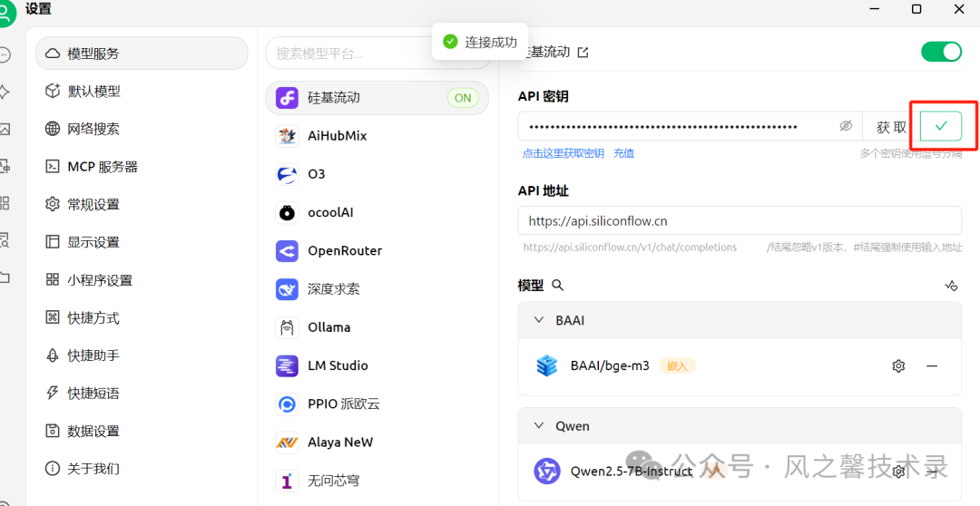Screen dimensions: 980x506
Task: Open the folder icon in app sidebar
Action: pos(4,277)
